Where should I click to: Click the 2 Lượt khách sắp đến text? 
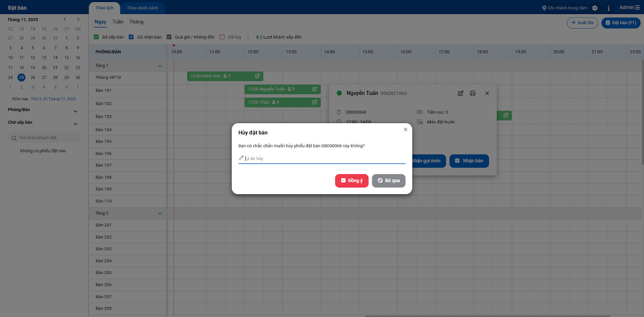point(281,37)
